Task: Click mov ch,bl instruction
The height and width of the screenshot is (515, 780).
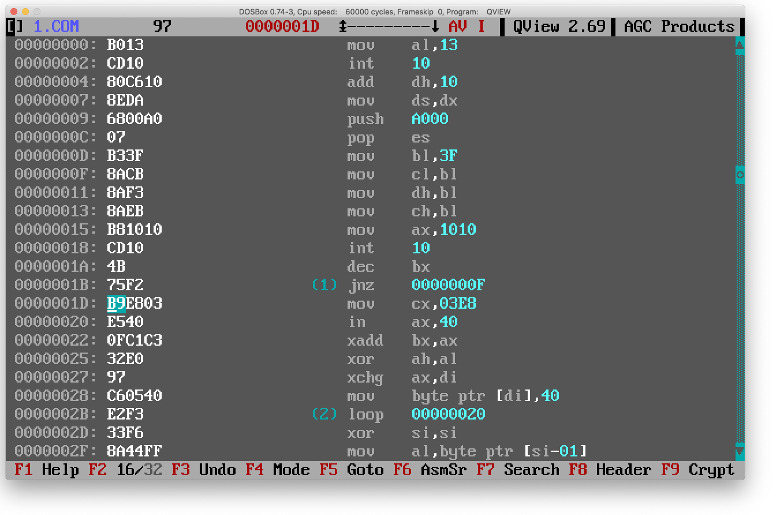Action: (402, 211)
